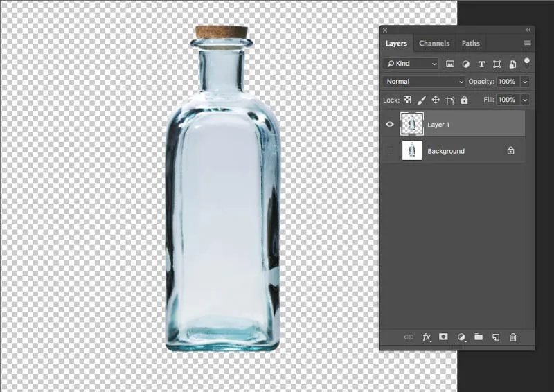Toggle the Lock all padlock icon
This screenshot has height=392, width=554.
(464, 100)
